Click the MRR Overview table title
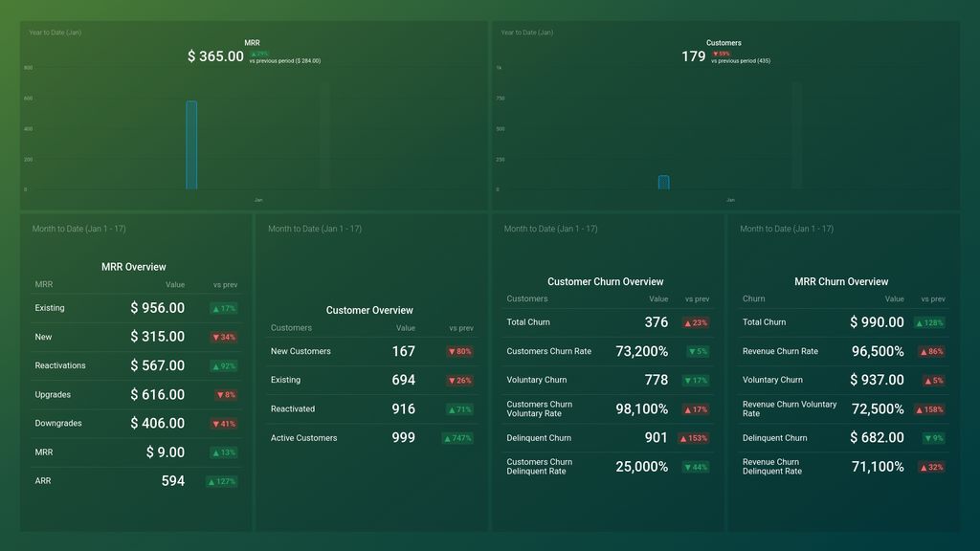980x551 pixels. 134,267
